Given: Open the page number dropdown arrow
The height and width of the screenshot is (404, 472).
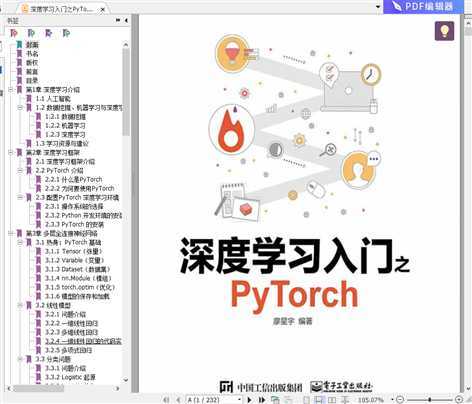Looking at the screenshot, I should (239, 399).
